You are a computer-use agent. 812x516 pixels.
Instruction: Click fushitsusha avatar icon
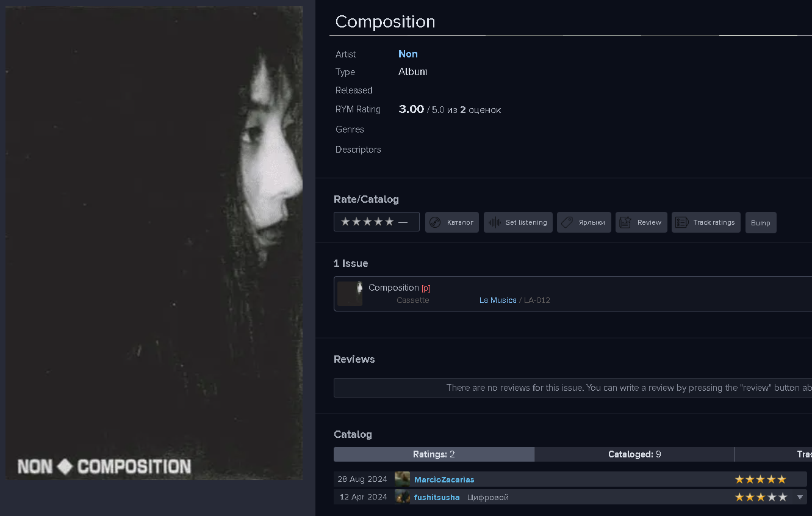click(x=402, y=496)
